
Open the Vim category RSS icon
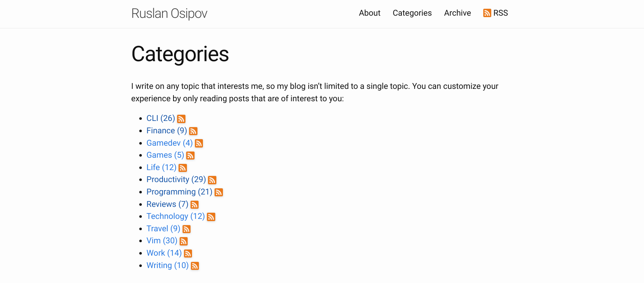click(184, 241)
